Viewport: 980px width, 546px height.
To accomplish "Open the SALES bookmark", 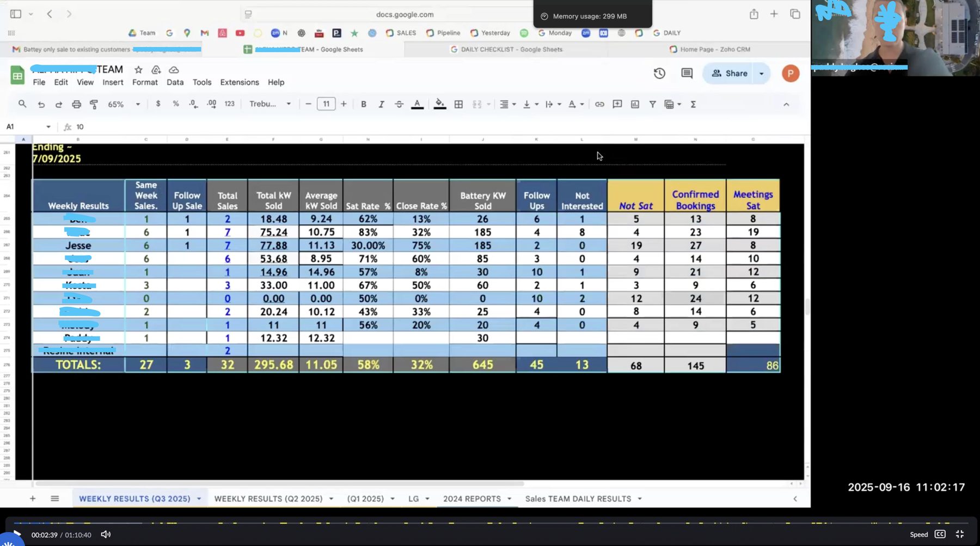I will click(401, 33).
